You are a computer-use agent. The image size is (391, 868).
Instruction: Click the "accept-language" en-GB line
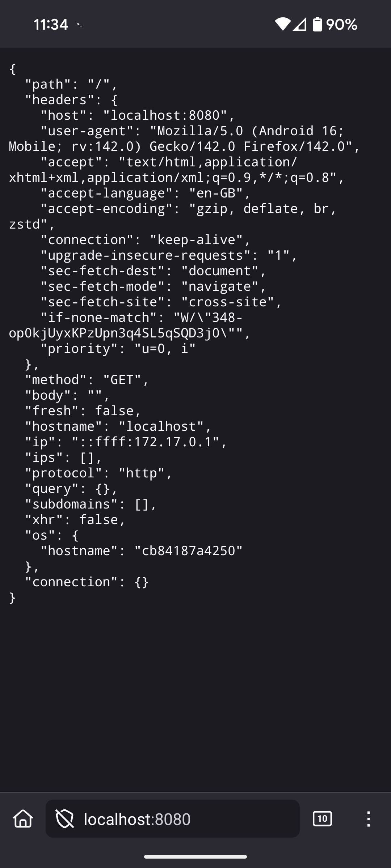[145, 193]
